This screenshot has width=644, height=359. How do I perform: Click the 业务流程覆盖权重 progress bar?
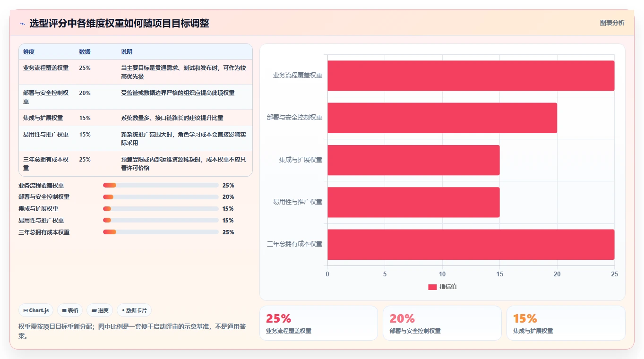coord(161,185)
